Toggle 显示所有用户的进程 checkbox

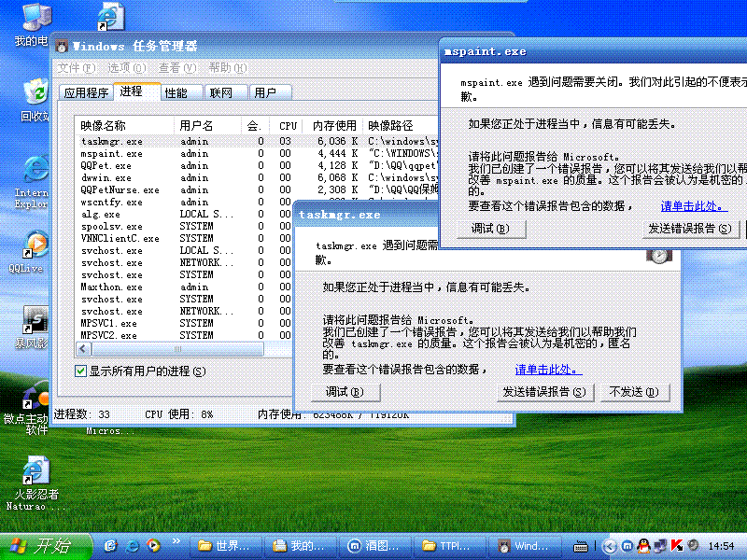80,371
